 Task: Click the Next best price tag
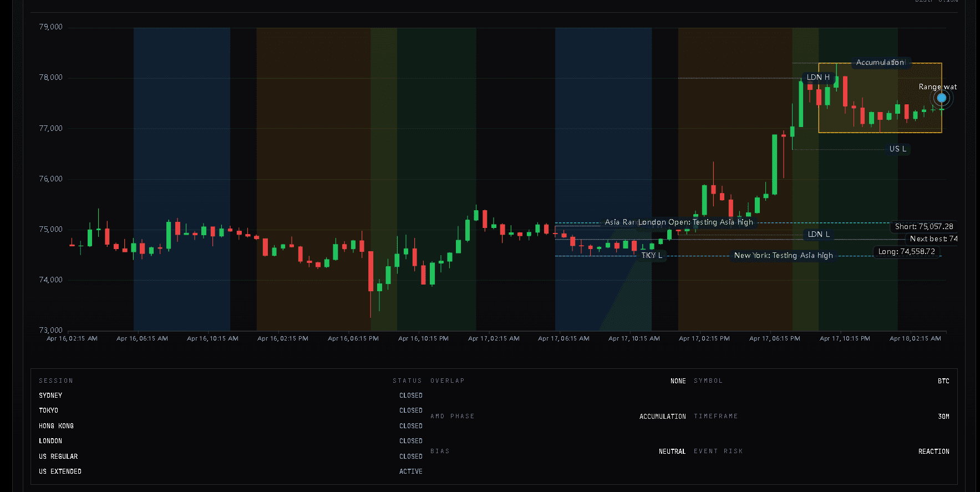click(x=933, y=239)
